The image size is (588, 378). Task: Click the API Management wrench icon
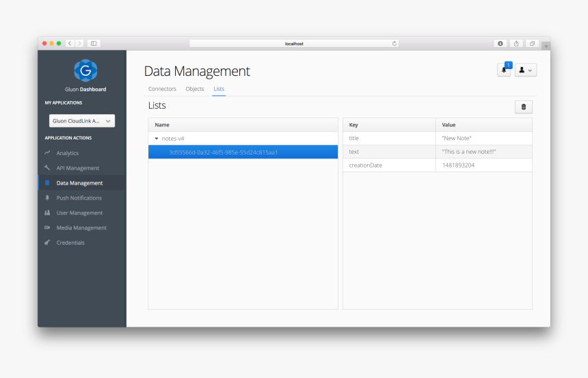(x=47, y=167)
